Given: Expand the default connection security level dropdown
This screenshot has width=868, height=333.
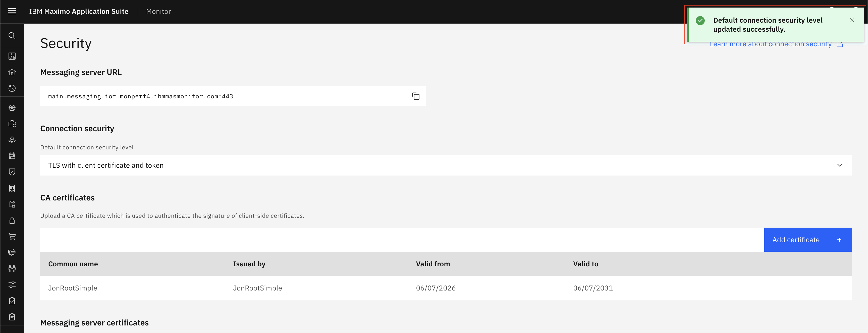Looking at the screenshot, I should [x=446, y=165].
